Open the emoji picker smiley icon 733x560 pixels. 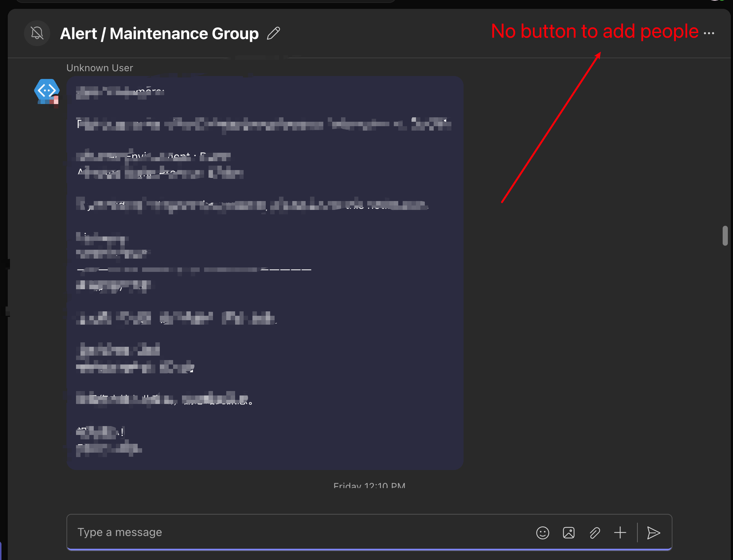pos(543,533)
